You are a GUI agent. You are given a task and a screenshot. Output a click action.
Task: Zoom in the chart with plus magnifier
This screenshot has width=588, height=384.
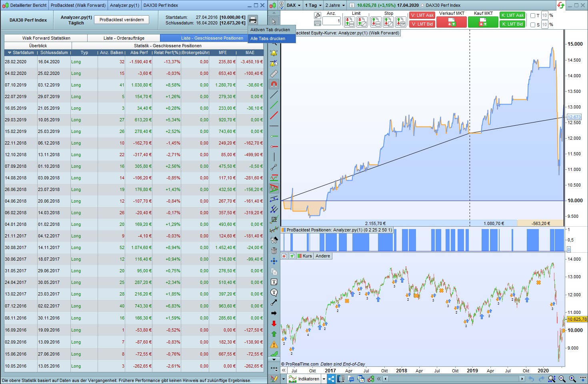[x=572, y=379]
